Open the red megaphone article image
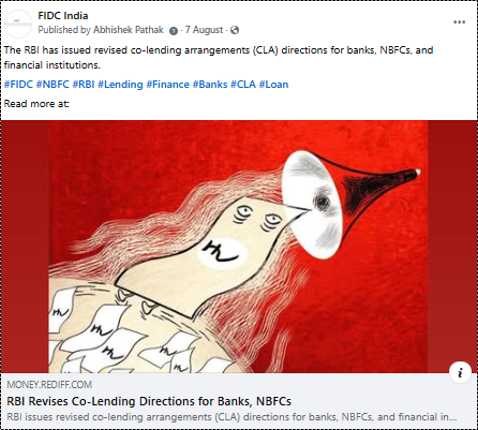 239,246
